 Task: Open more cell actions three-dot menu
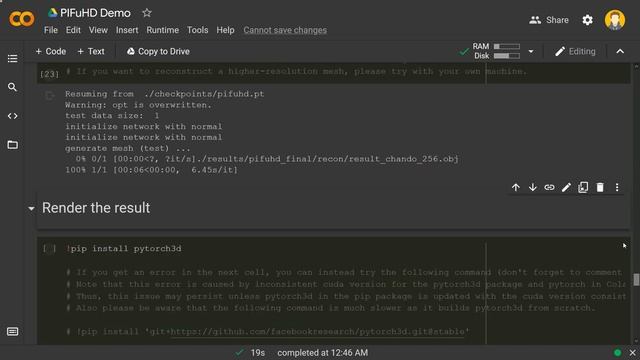tap(617, 187)
